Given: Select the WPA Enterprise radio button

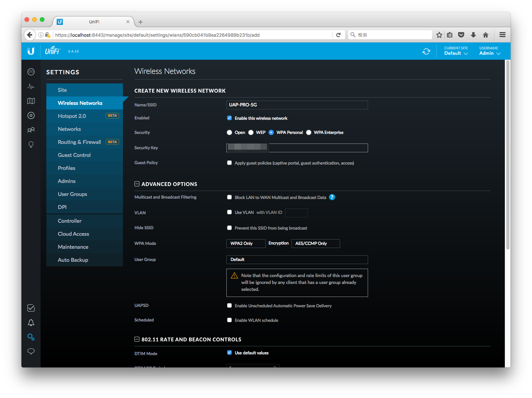Looking at the screenshot, I should [309, 132].
